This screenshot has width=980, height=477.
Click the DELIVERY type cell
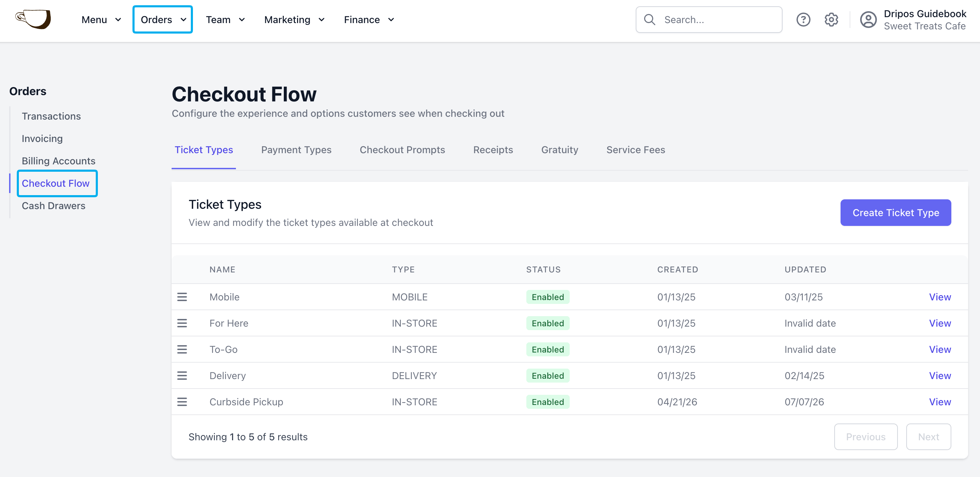click(x=414, y=376)
